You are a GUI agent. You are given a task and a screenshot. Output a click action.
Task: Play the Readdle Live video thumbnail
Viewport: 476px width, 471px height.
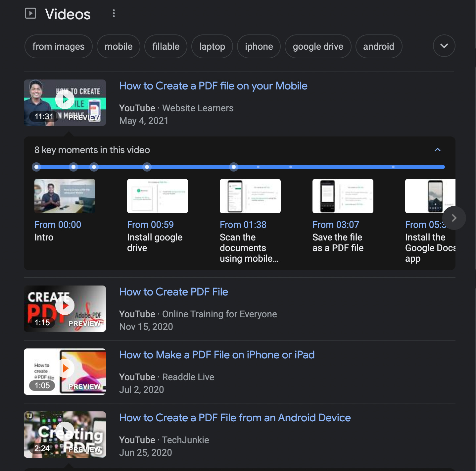[65, 372]
